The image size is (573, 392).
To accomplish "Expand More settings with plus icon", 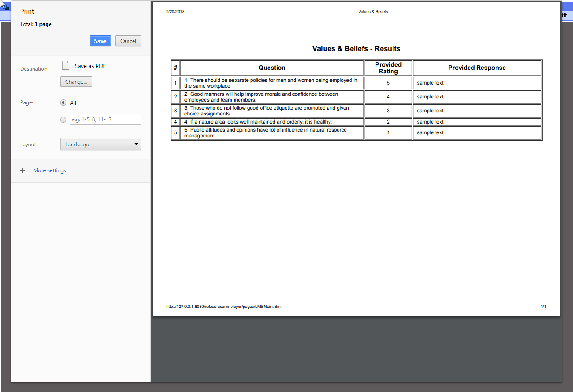I will (x=23, y=170).
